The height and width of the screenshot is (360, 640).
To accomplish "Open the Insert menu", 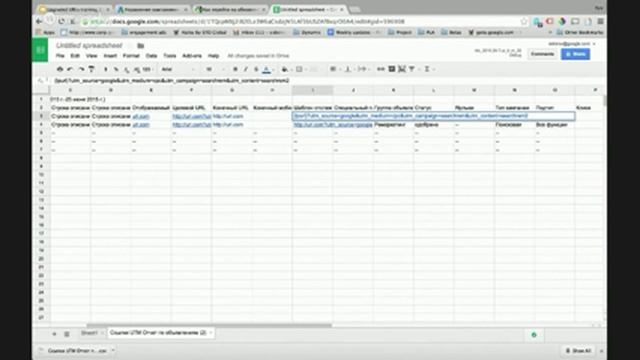I will point(110,56).
